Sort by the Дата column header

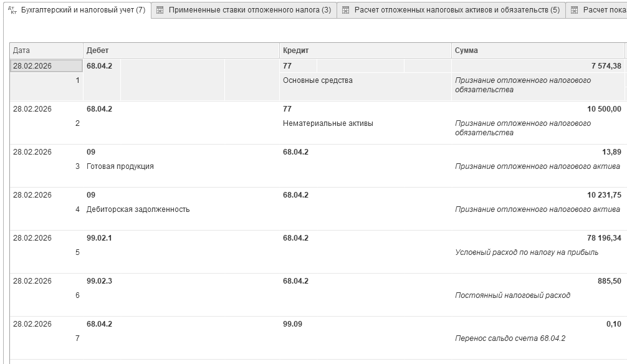click(46, 50)
